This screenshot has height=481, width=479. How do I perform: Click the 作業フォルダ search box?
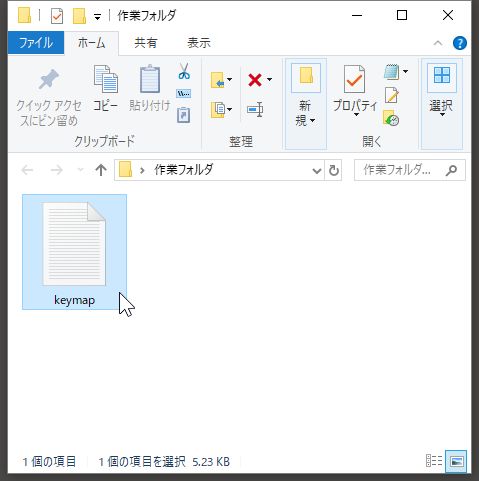[x=409, y=170]
